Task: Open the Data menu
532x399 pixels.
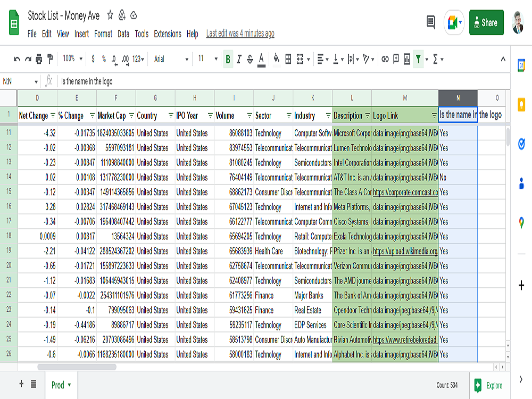Action: (123, 34)
